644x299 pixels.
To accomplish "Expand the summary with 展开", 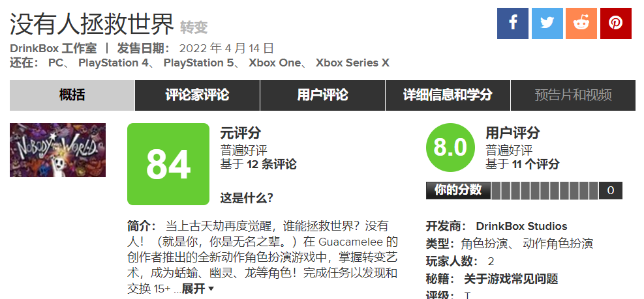I will point(198,289).
